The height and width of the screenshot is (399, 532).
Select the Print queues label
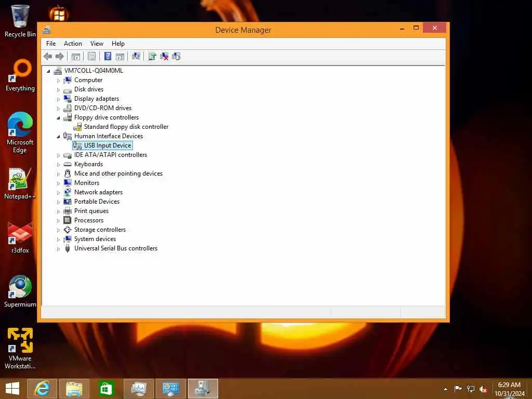(91, 211)
